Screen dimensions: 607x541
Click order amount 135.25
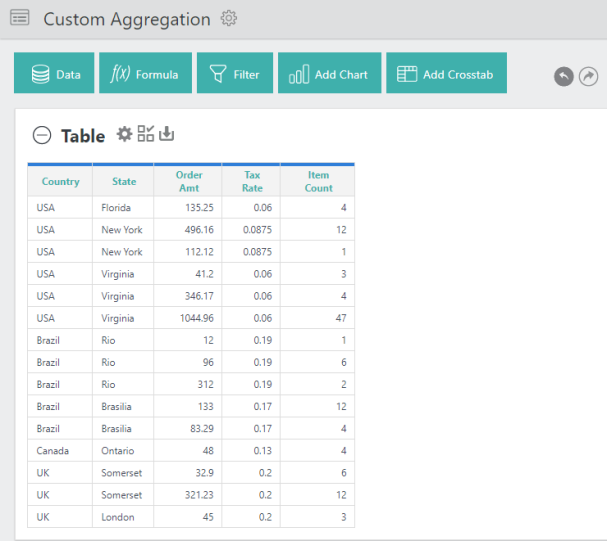click(188, 208)
